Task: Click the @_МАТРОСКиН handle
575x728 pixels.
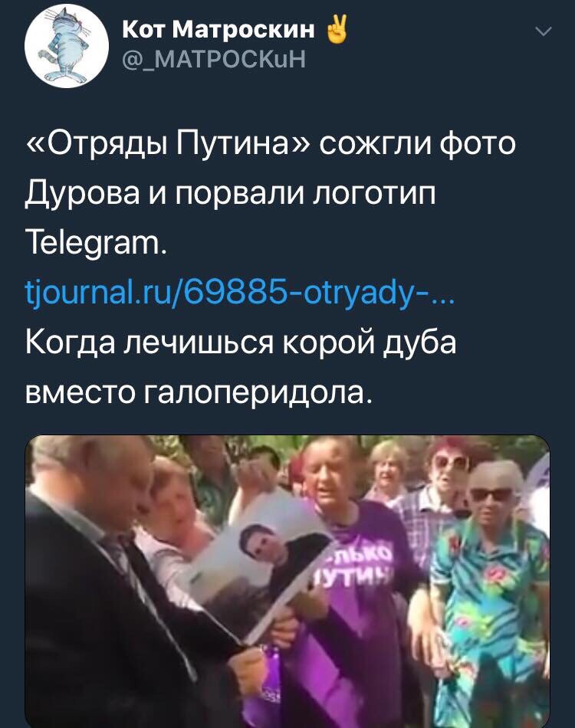Action: pyautogui.click(x=214, y=59)
